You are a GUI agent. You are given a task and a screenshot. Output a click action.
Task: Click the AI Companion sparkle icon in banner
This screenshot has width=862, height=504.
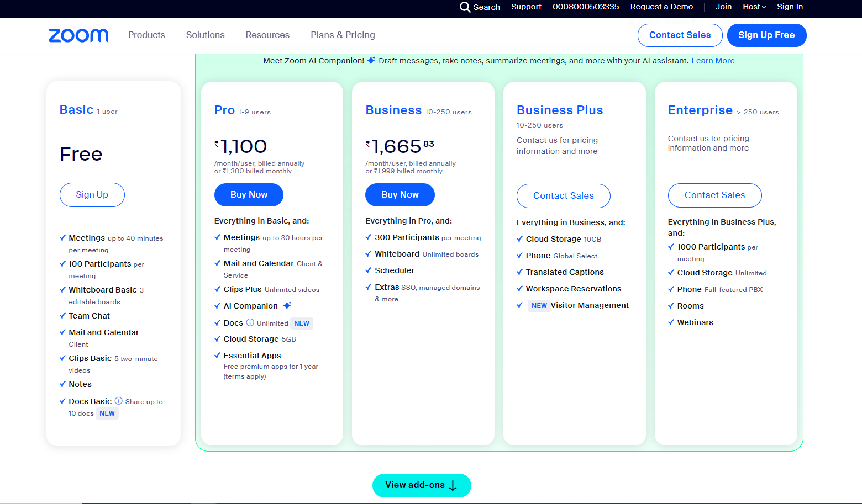coord(371,60)
